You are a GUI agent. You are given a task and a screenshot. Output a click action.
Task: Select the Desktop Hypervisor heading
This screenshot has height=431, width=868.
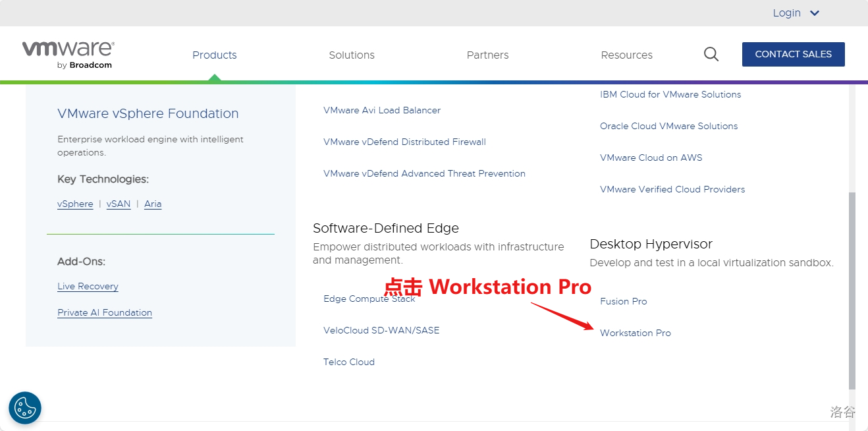click(651, 244)
